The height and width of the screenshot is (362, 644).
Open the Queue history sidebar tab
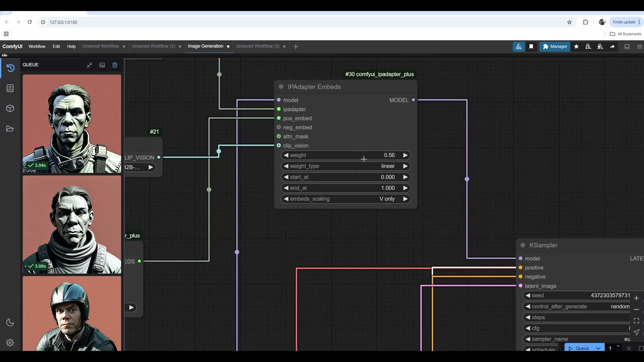(x=10, y=68)
